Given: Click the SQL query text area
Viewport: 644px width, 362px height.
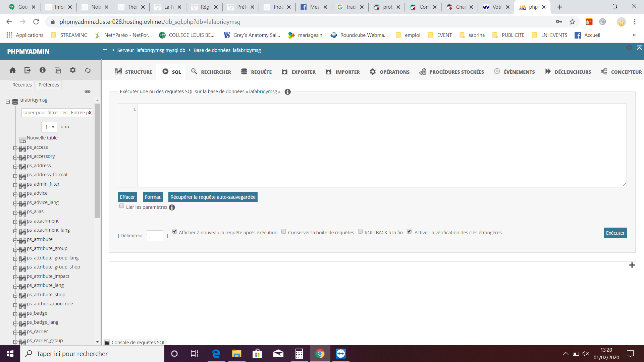Looking at the screenshot, I should [382, 145].
